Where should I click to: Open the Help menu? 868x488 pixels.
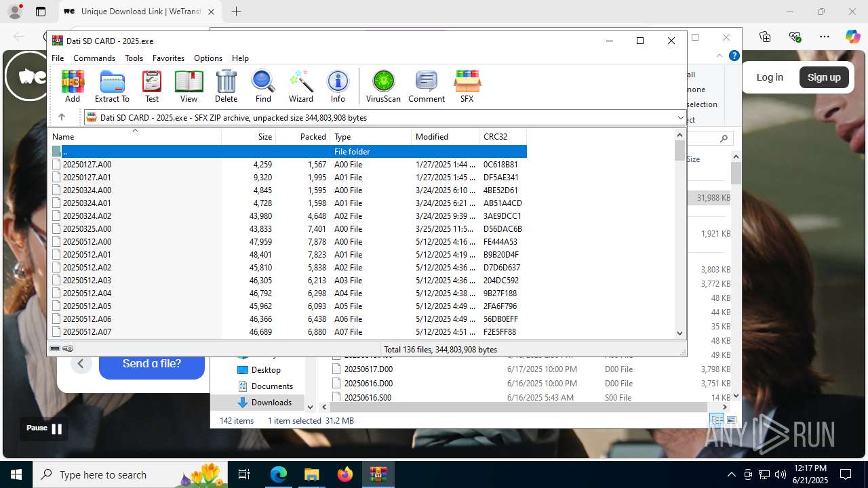240,58
